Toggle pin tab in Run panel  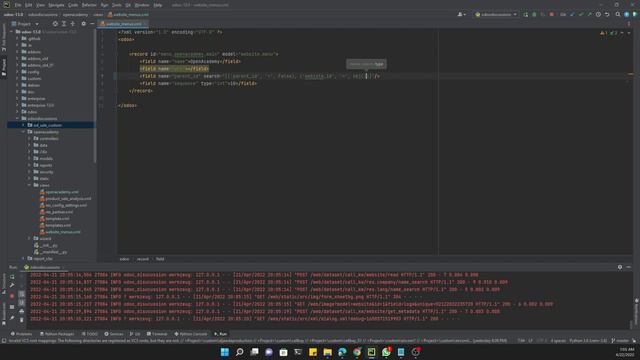pos(12,318)
